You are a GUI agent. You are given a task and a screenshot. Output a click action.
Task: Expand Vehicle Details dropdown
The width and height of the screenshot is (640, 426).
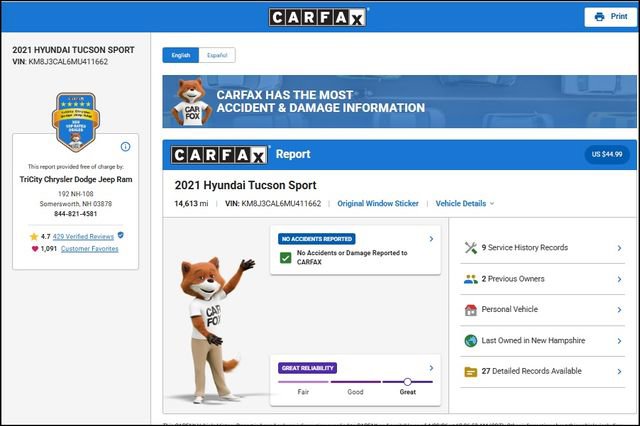tap(464, 203)
